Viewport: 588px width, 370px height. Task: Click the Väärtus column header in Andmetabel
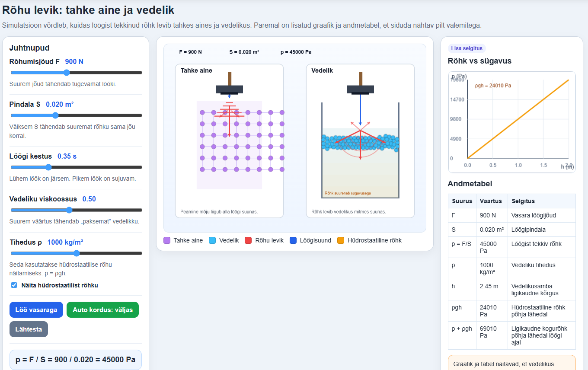click(491, 201)
